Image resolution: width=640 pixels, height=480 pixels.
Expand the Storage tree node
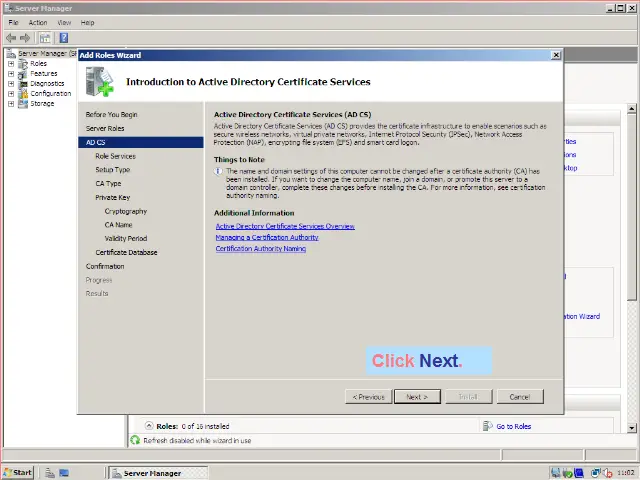pos(11,104)
